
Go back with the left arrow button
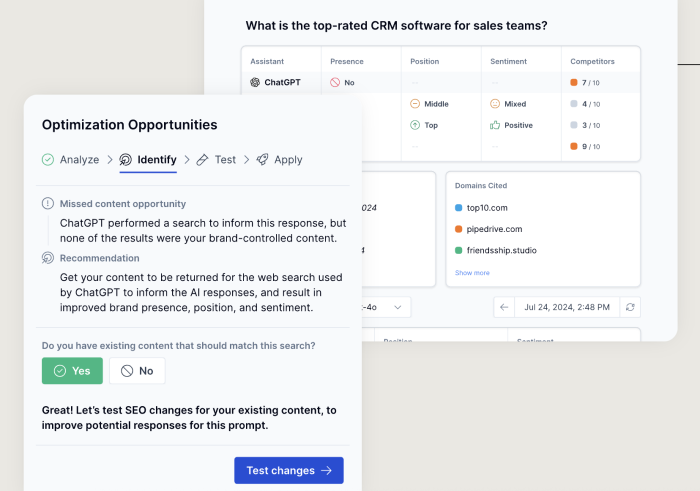[x=504, y=308]
